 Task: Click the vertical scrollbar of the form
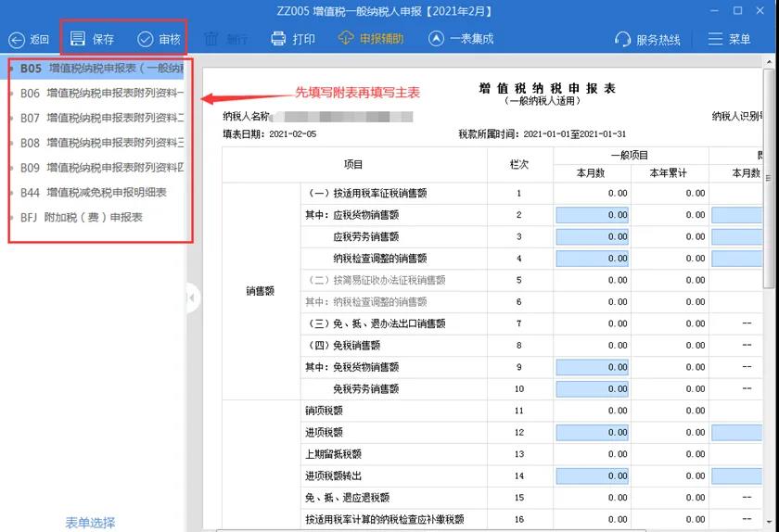pyautogui.click(x=769, y=179)
